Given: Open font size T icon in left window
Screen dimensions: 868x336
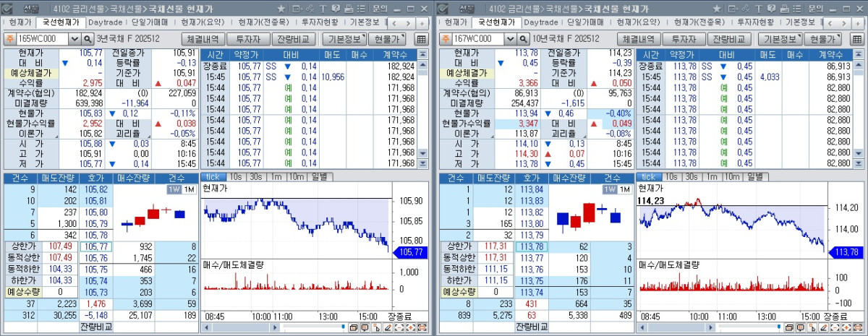Looking at the screenshot, I should 323,9.
